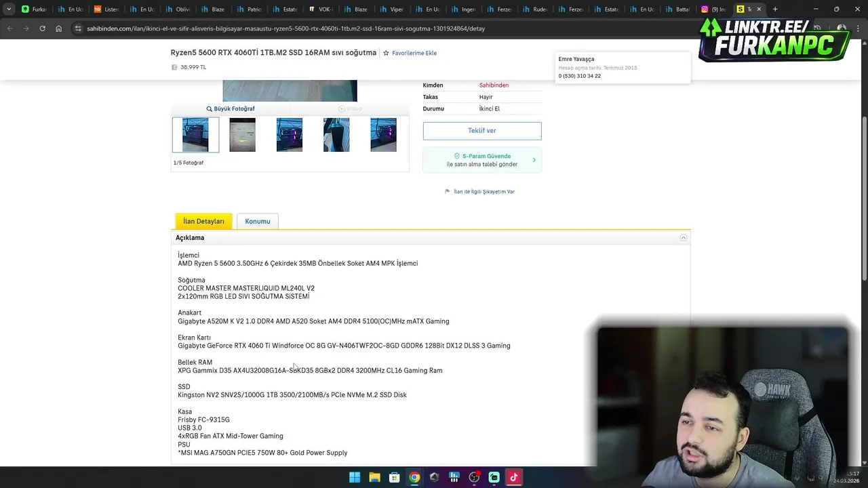
Task: Click the Frisby FC-9315G case line
Action: 203,420
